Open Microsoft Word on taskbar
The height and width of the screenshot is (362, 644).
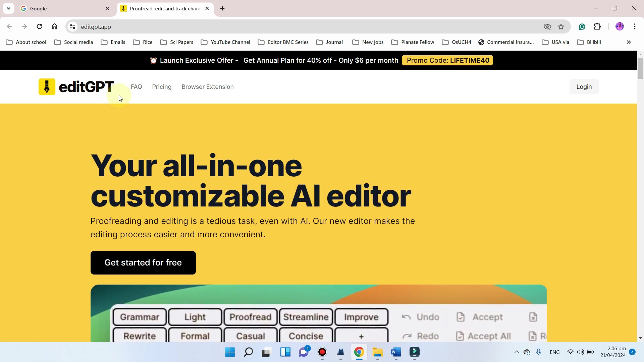coord(396,352)
